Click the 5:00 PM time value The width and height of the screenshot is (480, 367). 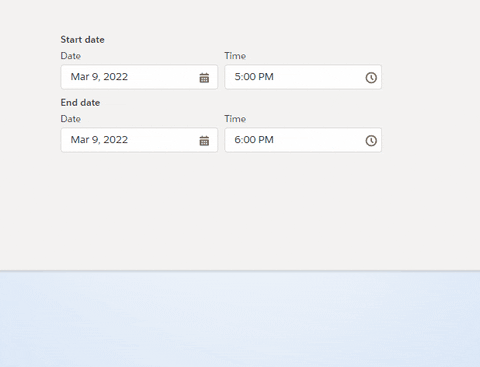254,77
